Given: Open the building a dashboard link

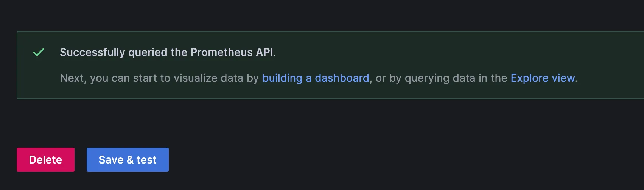Looking at the screenshot, I should [316, 78].
